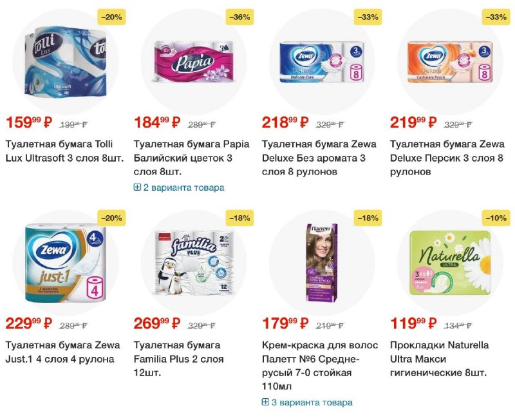This screenshot has height=420, width=515.
Task: Click plus icon beside 3 варианта товара
Action: pos(265,402)
